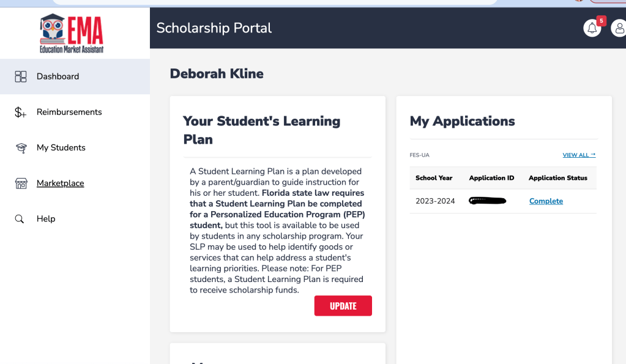Open the user profile account icon
Viewport: 626px width, 364px height.
point(619,28)
